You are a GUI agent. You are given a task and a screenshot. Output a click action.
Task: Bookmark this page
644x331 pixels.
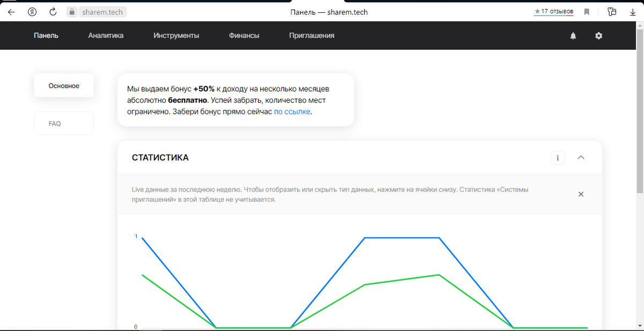(587, 12)
